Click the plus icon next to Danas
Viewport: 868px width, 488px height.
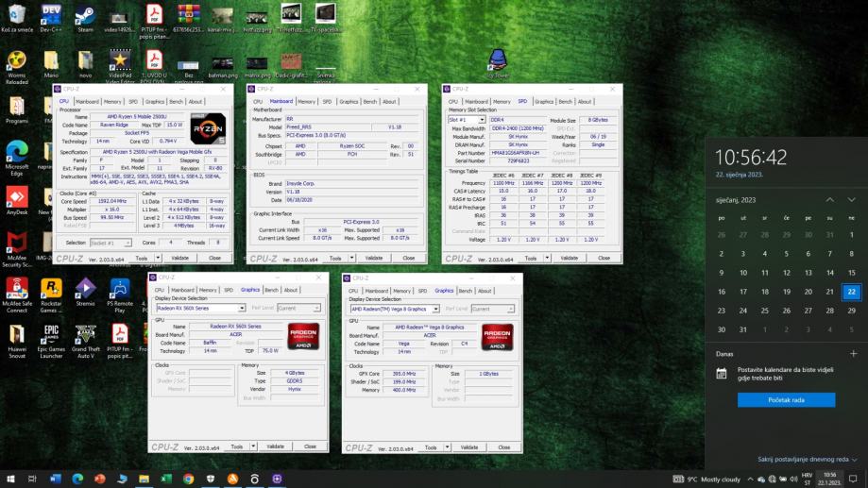pyautogui.click(x=853, y=353)
